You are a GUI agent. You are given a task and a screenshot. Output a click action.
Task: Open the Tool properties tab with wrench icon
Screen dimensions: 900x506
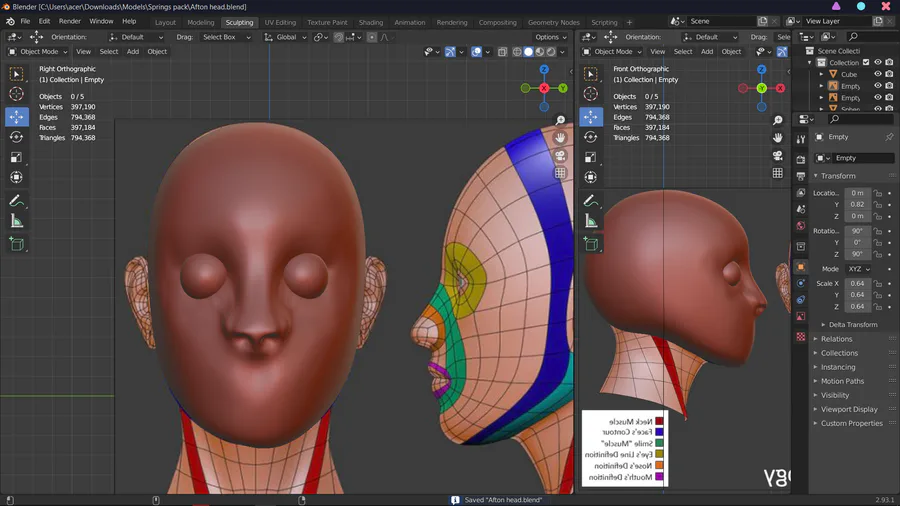click(x=801, y=139)
